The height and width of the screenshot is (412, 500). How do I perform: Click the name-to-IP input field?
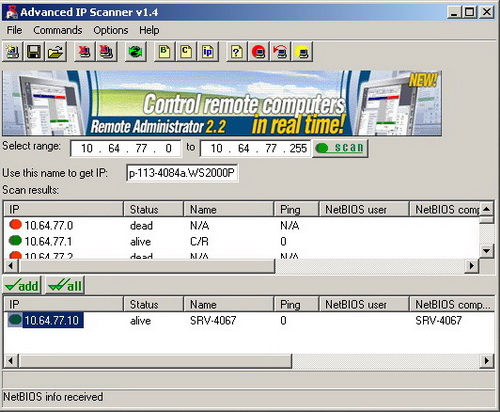[x=182, y=173]
